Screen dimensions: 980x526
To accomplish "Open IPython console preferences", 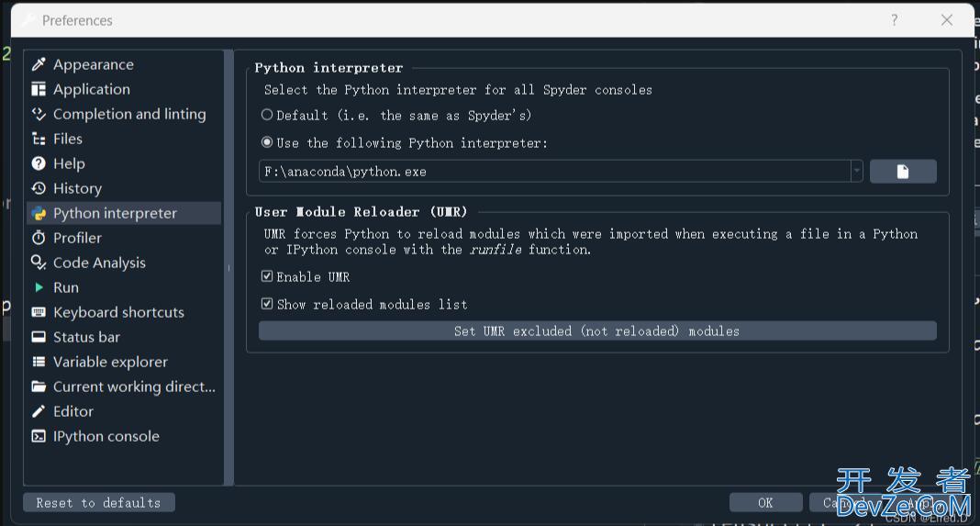I will [x=123, y=436].
